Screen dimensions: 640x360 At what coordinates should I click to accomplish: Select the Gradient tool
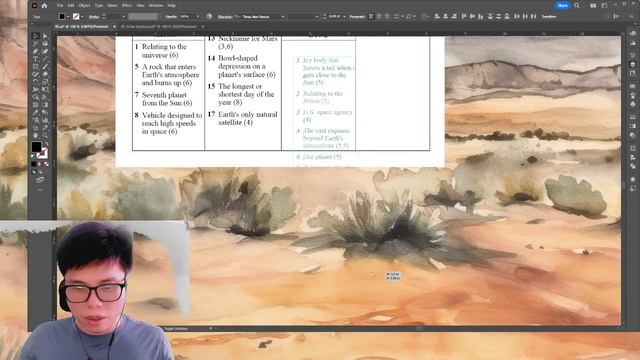point(45,105)
